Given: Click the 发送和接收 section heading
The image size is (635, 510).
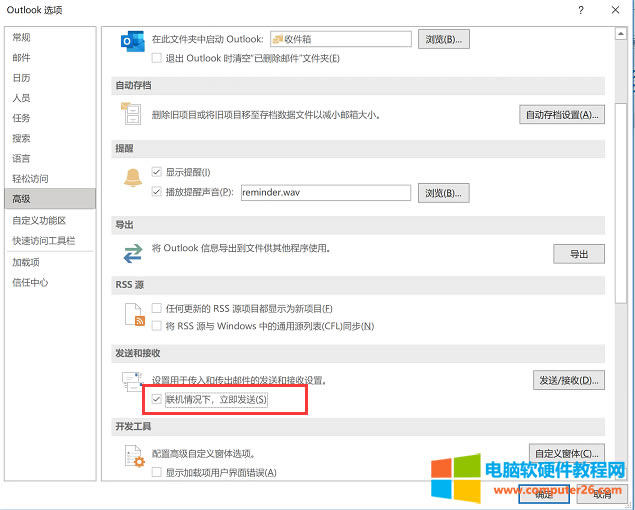Looking at the screenshot, I should point(138,353).
